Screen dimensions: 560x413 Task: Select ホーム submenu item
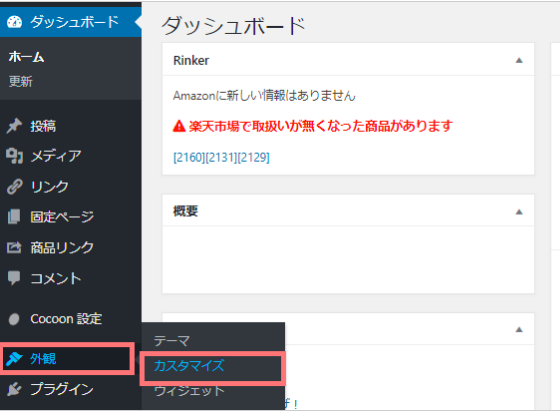[26, 57]
